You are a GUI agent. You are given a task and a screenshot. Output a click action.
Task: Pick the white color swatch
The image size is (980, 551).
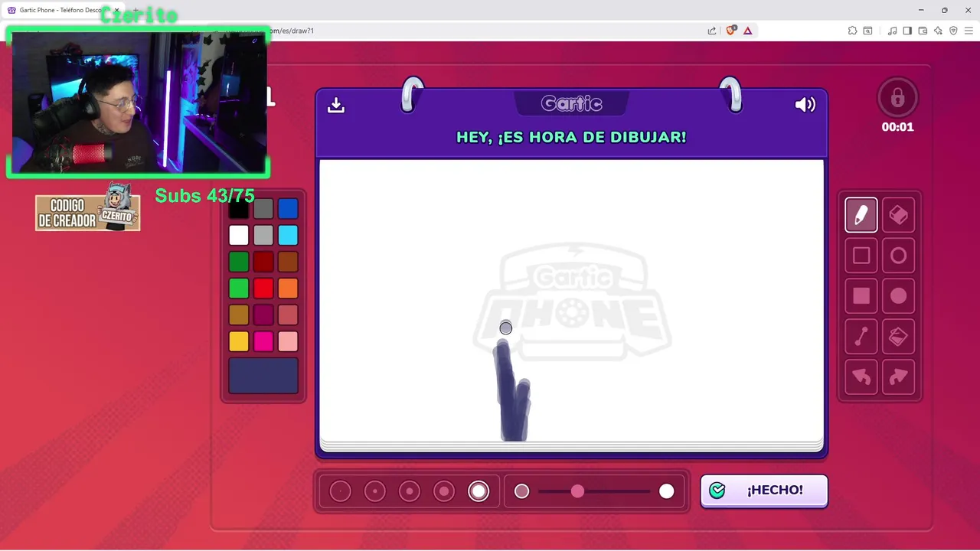click(x=239, y=235)
